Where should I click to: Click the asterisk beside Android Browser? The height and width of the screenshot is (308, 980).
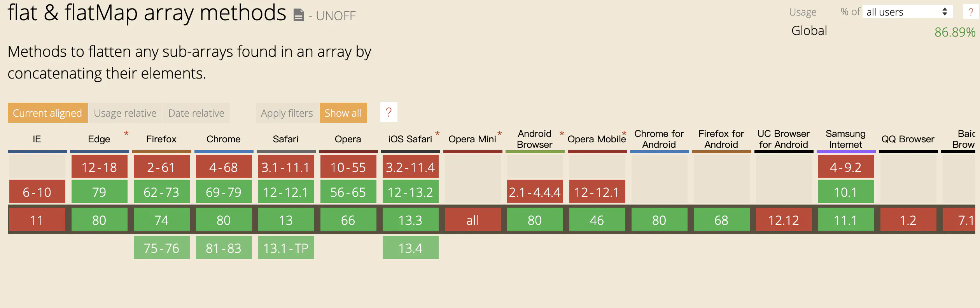[x=562, y=134]
